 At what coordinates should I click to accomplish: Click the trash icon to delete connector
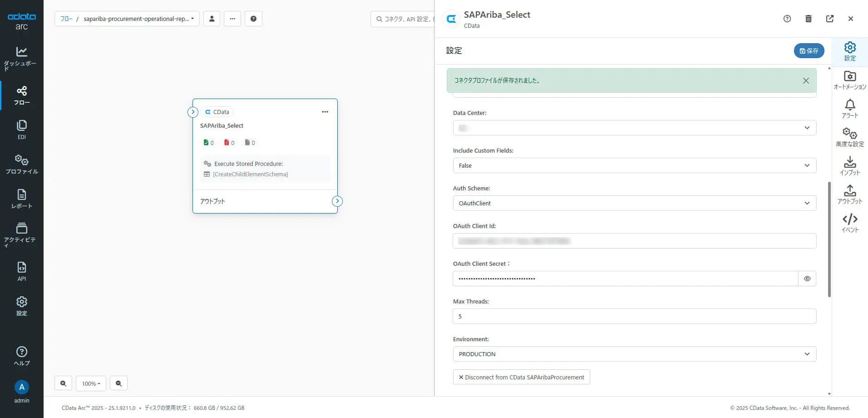coord(808,19)
